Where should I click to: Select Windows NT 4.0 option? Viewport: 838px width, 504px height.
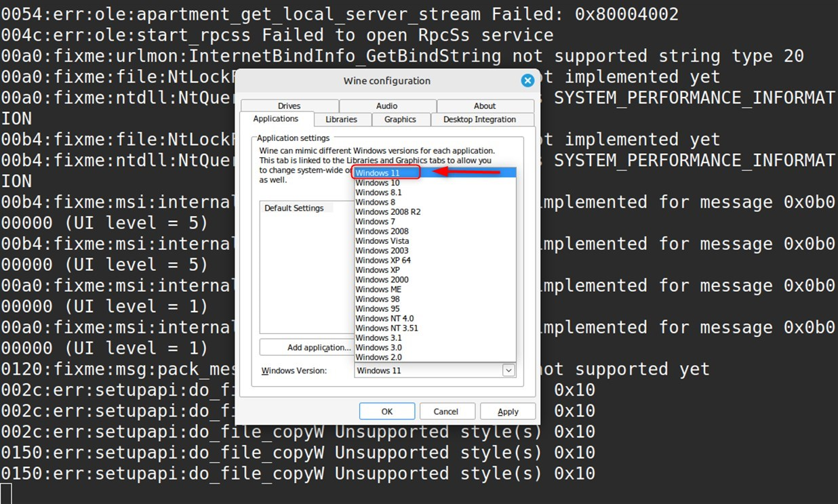(435, 318)
